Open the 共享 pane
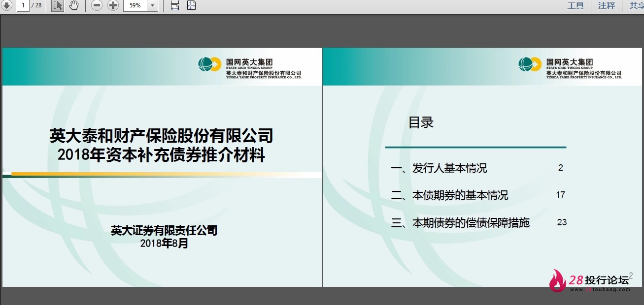The image size is (644, 305). pyautogui.click(x=636, y=5)
